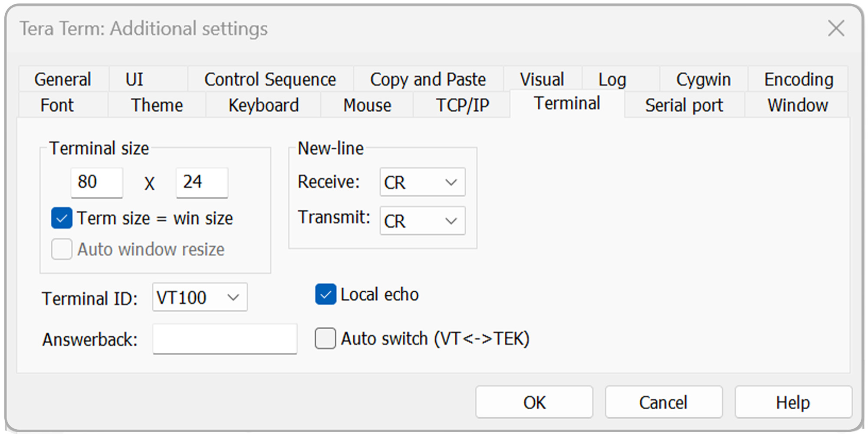
Task: Select the Mouse tab
Action: pos(367,105)
